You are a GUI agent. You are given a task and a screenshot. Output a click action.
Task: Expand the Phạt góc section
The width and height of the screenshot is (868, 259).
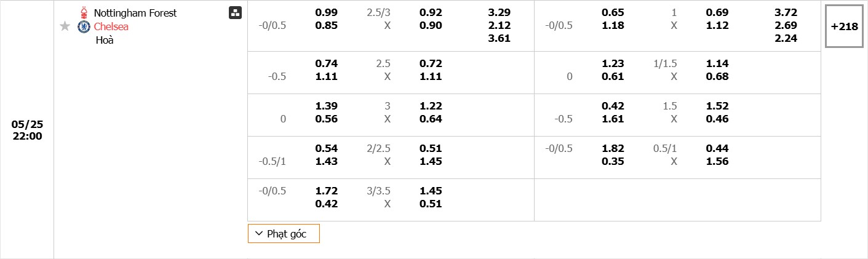point(284,234)
